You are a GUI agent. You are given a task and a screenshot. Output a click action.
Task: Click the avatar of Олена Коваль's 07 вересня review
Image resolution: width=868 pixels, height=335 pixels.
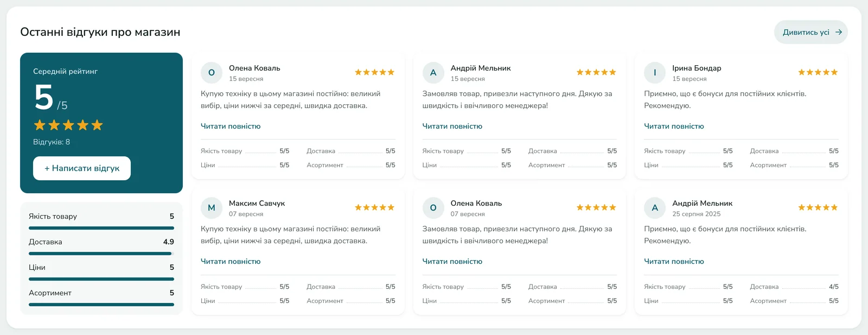tap(433, 208)
